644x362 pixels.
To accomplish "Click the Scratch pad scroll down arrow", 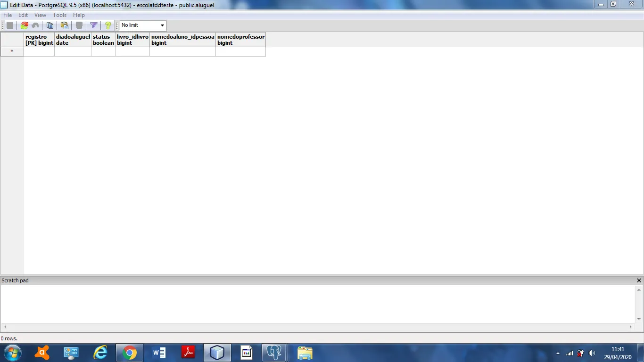I will [x=639, y=319].
